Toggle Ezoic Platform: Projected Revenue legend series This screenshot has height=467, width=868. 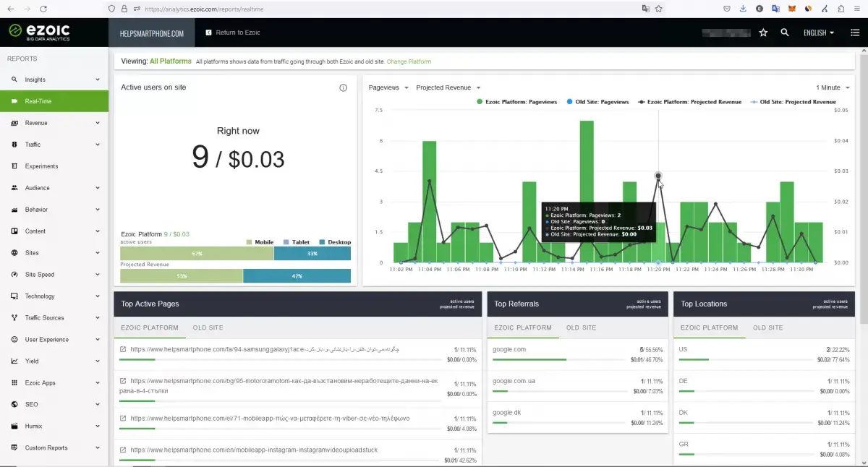click(689, 102)
